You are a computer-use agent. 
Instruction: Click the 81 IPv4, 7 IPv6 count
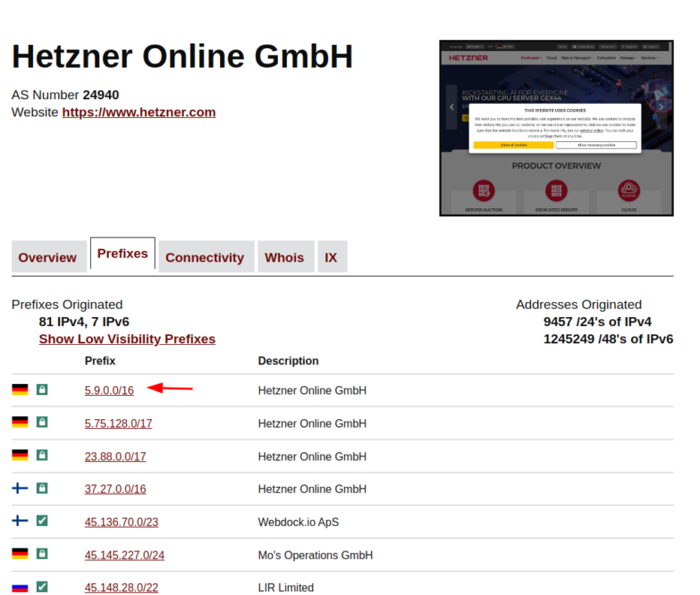(x=84, y=322)
